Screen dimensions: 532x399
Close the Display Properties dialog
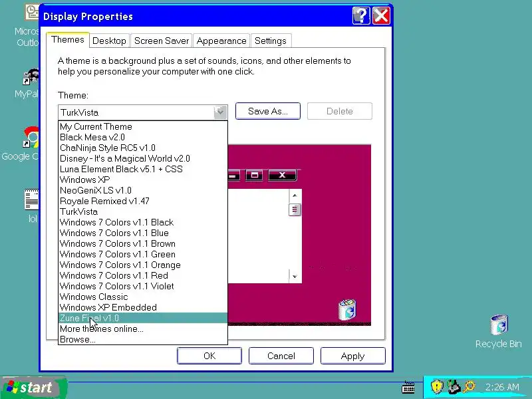click(381, 15)
